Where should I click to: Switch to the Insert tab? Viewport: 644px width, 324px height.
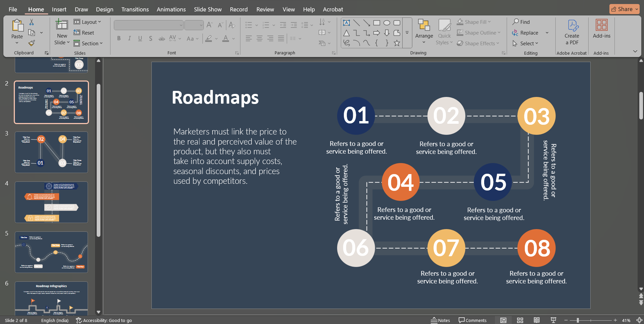(x=59, y=9)
